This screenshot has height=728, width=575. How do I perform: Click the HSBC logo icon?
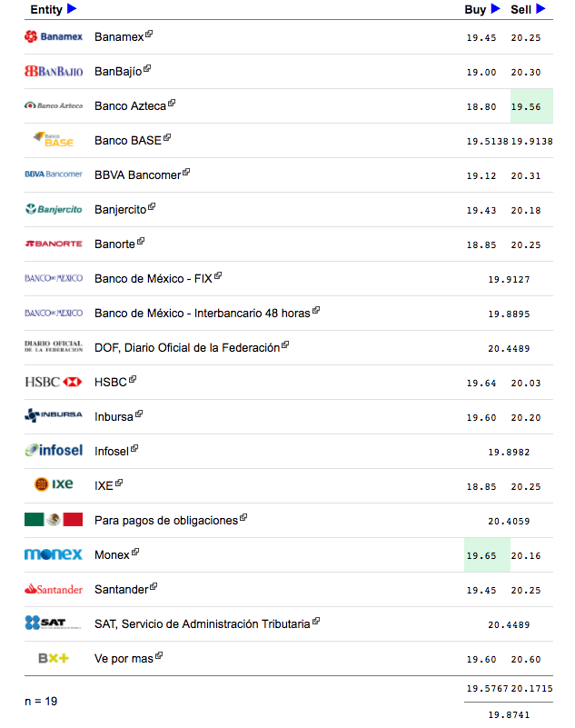tap(54, 382)
